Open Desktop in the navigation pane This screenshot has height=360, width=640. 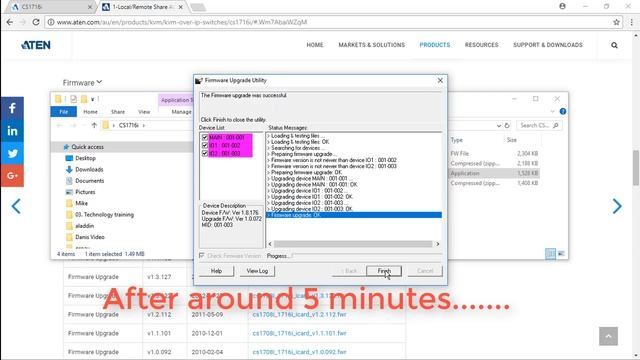(85, 158)
